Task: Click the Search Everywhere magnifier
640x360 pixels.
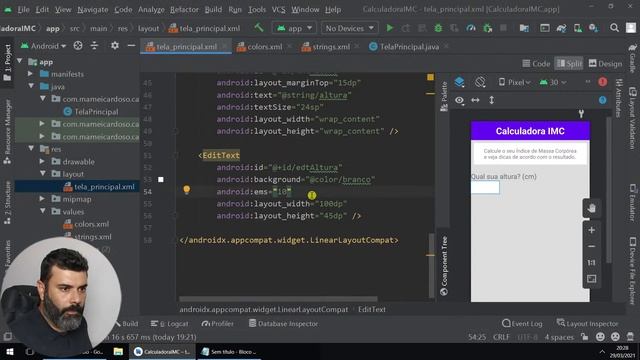Action: [x=614, y=28]
